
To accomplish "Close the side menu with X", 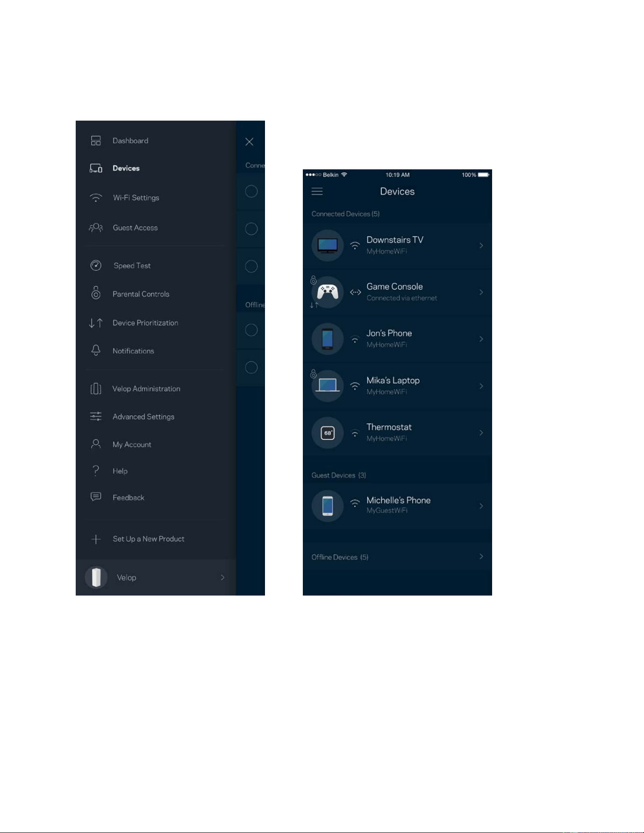I will (249, 141).
